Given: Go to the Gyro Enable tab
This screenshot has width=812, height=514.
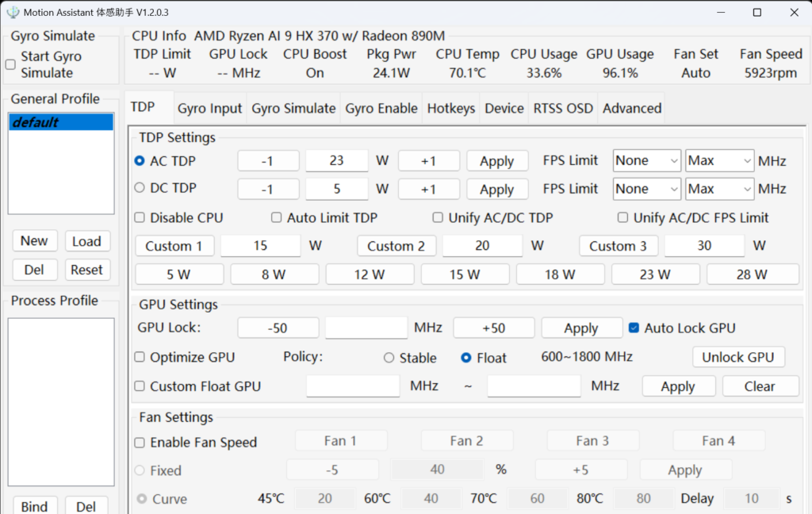Looking at the screenshot, I should (381, 109).
